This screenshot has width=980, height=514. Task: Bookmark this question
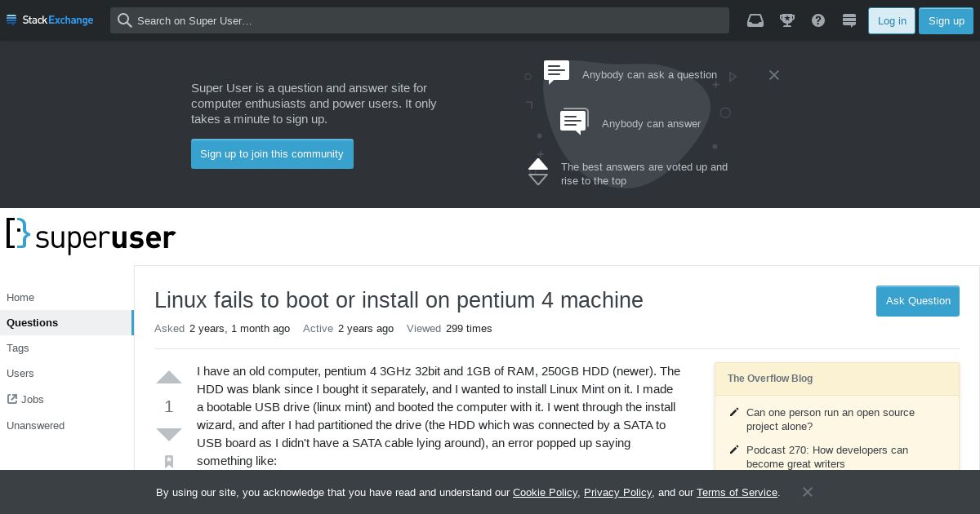pos(169,462)
